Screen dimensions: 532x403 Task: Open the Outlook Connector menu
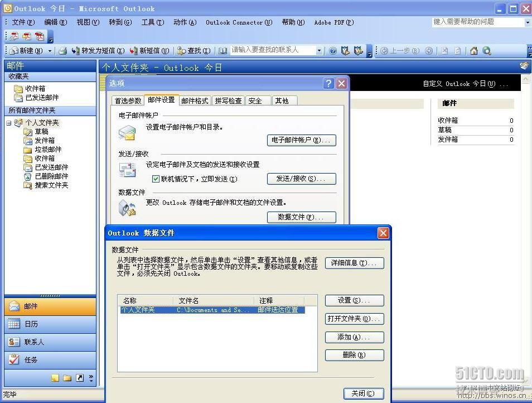239,22
